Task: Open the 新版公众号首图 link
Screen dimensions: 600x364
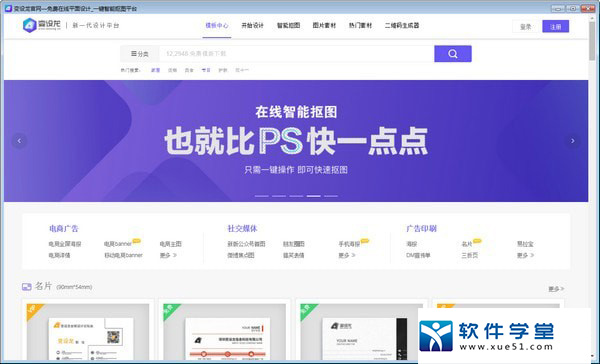Action: coord(246,244)
